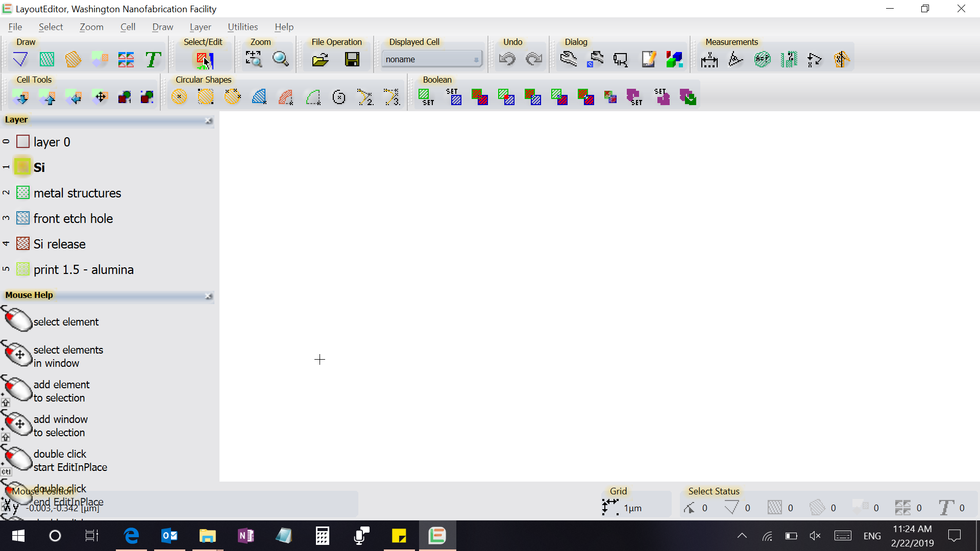The height and width of the screenshot is (551, 980).
Task: Open the Help menu
Action: (284, 27)
